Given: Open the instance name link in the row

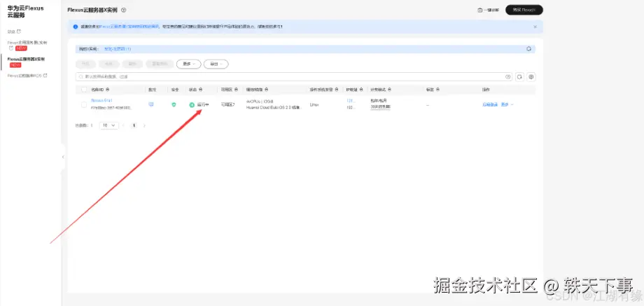Looking at the screenshot, I should click(101, 100).
